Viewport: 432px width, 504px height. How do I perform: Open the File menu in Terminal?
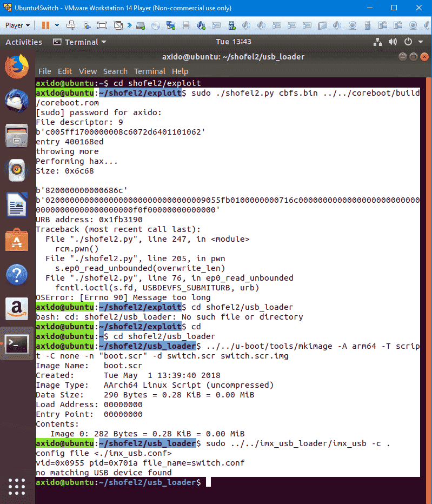pos(45,71)
